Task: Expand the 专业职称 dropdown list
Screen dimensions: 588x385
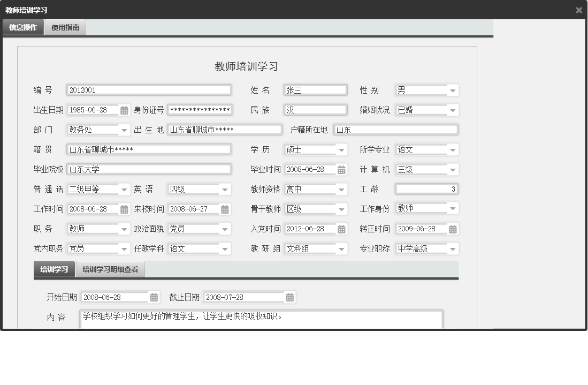Action: 453,248
